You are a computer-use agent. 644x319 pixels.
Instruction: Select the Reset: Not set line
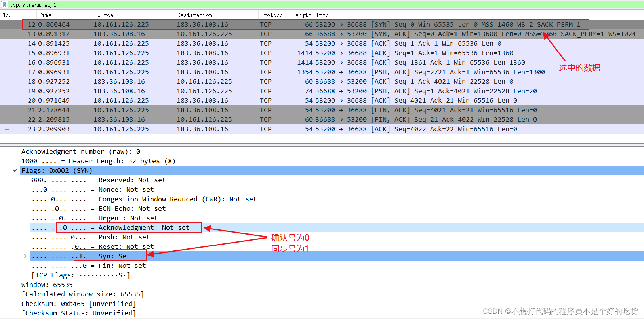coord(92,247)
